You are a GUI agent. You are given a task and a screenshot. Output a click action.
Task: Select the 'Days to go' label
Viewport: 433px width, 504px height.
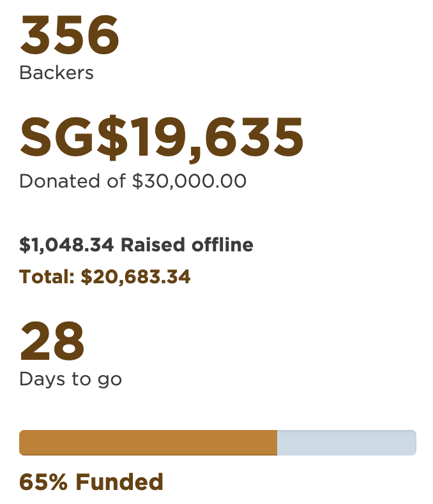coord(70,380)
